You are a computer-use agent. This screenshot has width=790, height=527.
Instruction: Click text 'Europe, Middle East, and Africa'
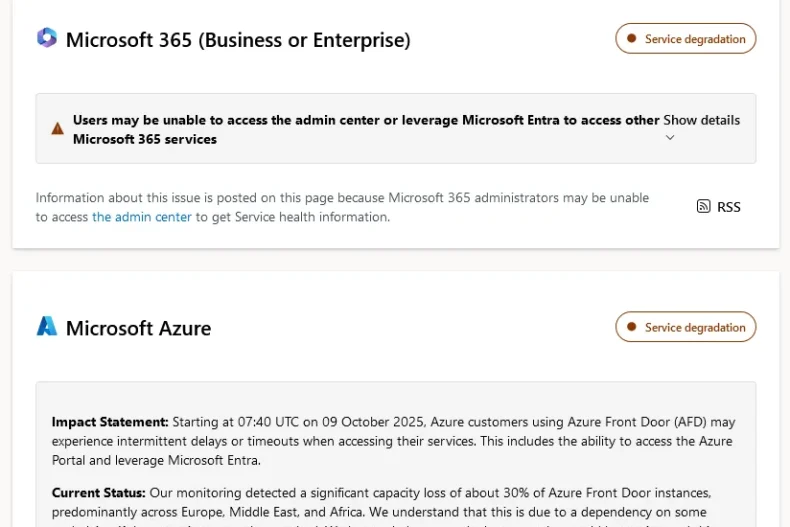(x=273, y=512)
